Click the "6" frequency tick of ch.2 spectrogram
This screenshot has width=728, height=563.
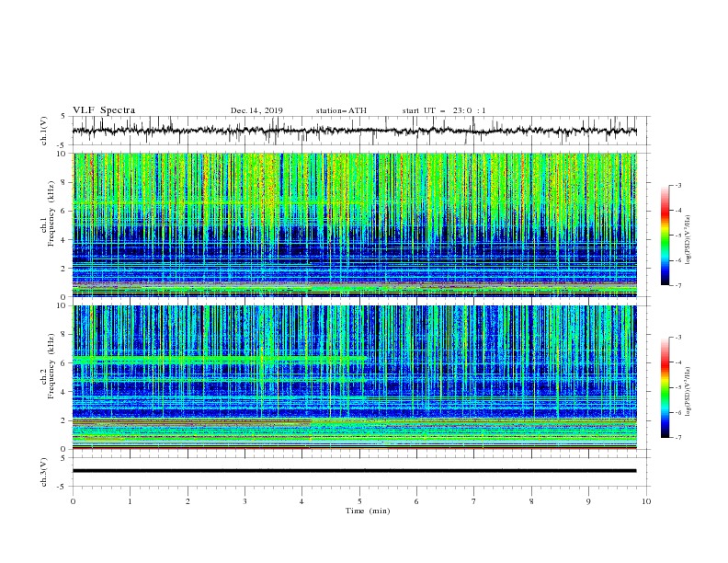pos(63,362)
